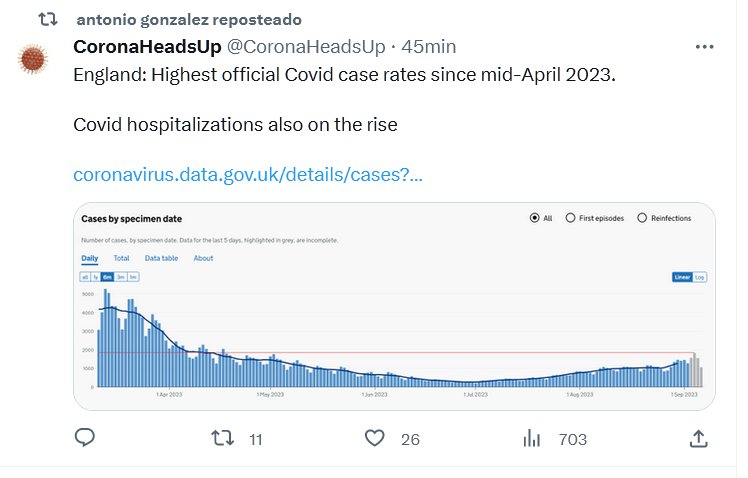Set the chart scale to Linear
The image size is (748, 478).
[682, 277]
